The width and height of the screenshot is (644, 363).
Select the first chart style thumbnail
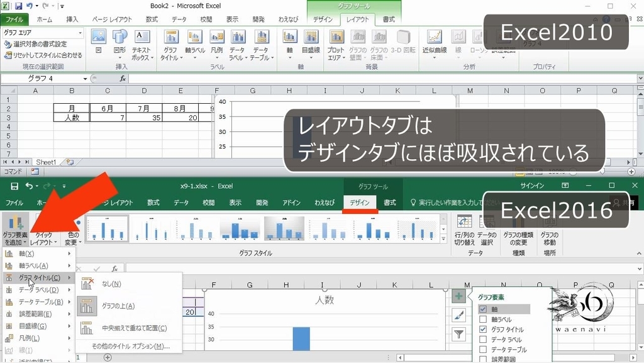(108, 228)
